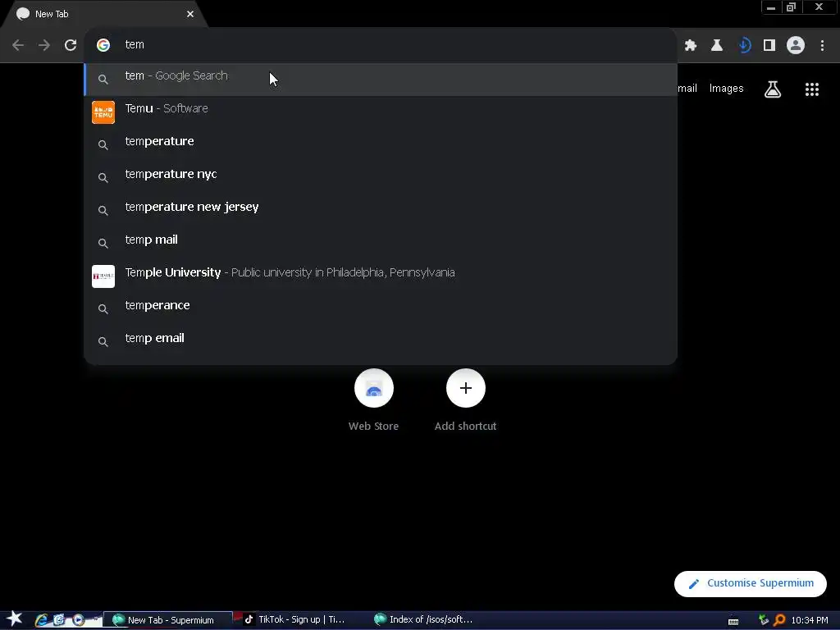Click the blue download update icon in the toolbar
The width and height of the screenshot is (840, 630).
pyautogui.click(x=743, y=46)
